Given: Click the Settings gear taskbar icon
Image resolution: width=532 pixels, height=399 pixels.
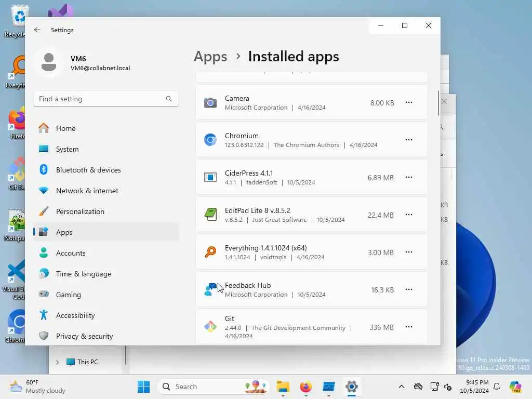Looking at the screenshot, I should tap(352, 387).
